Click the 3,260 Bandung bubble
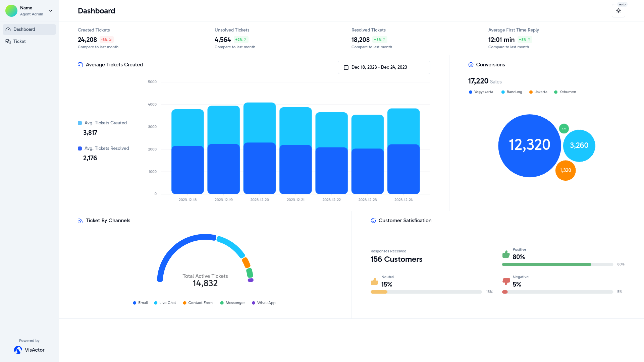 click(579, 146)
